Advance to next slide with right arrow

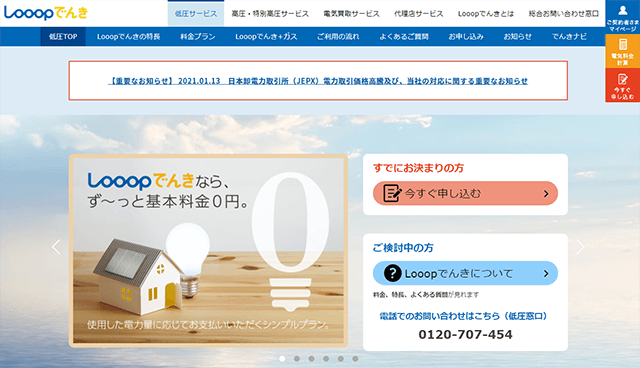tap(580, 247)
